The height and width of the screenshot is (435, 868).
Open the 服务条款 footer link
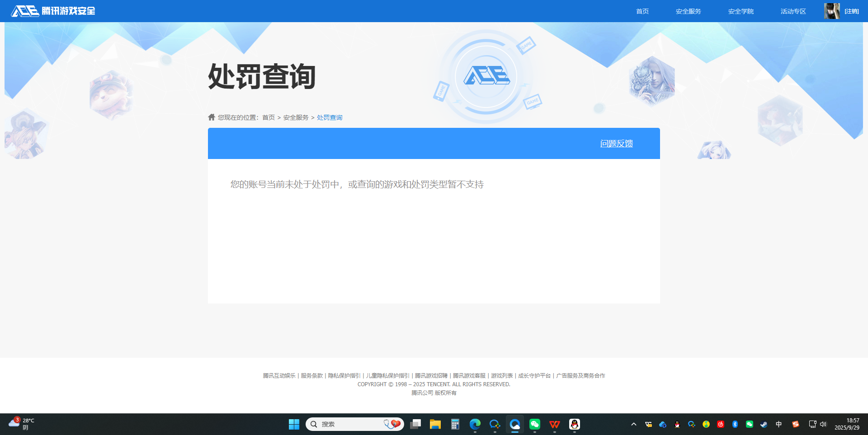coord(311,375)
